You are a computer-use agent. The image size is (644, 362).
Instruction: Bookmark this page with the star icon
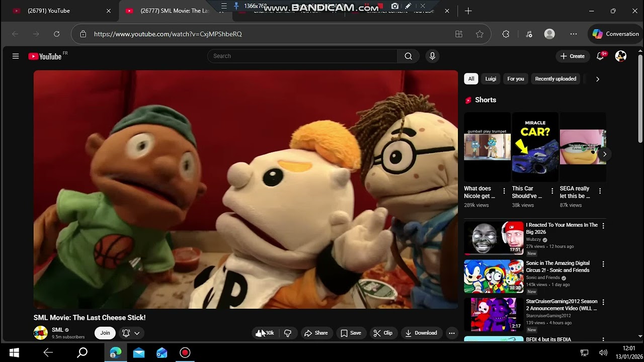tap(479, 34)
